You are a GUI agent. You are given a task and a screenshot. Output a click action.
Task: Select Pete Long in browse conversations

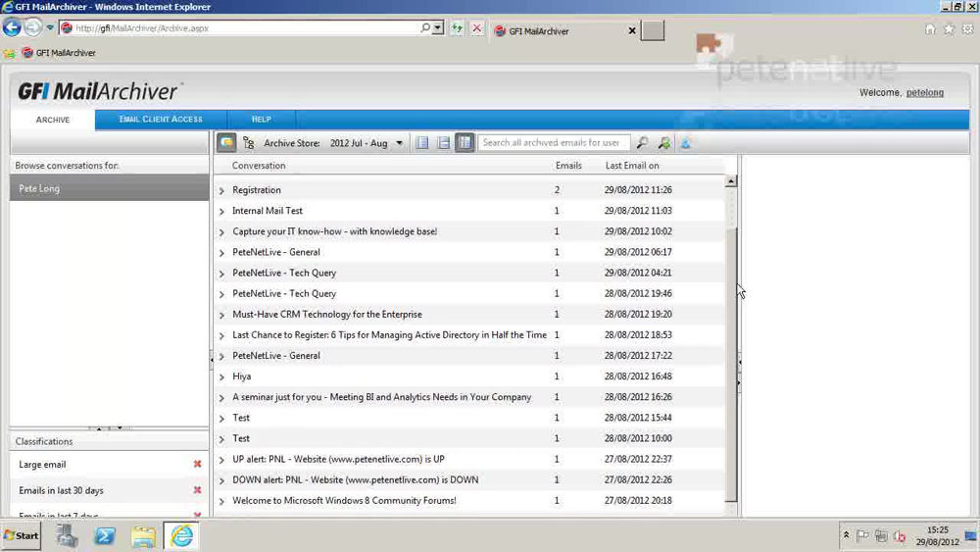[x=110, y=188]
